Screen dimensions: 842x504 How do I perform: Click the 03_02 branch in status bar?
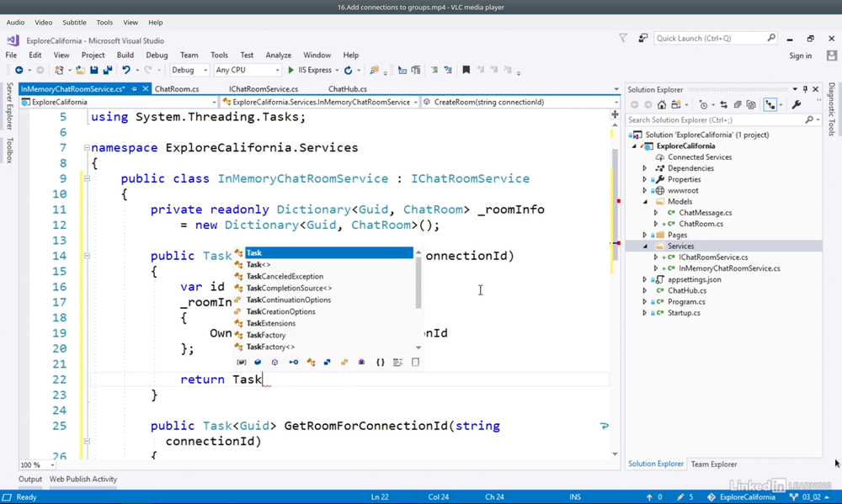click(x=811, y=497)
